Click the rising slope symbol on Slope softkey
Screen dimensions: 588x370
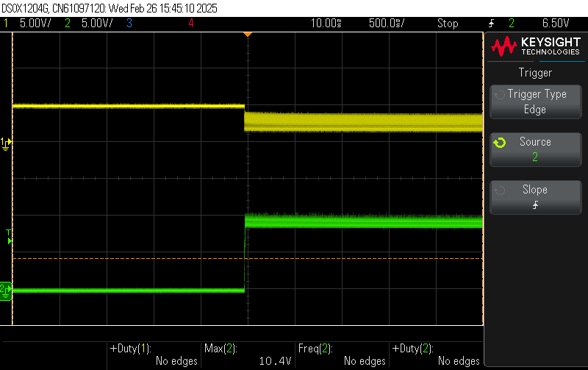coord(536,205)
